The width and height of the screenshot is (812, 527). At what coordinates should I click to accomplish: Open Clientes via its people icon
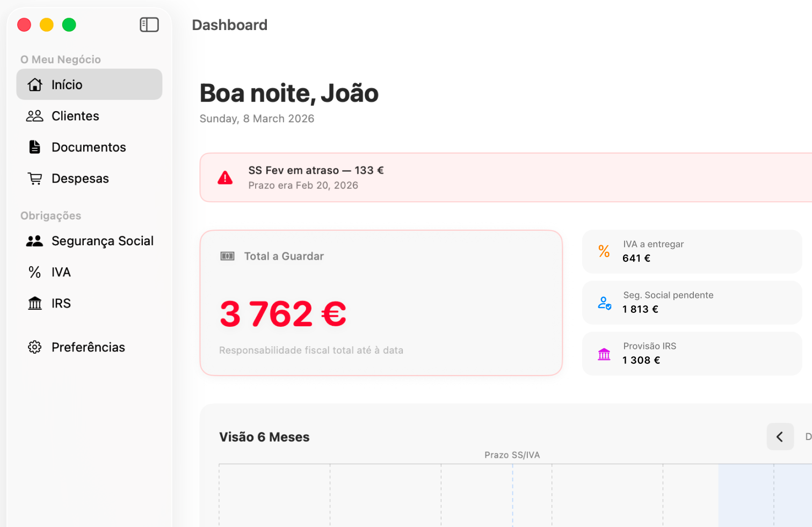34,115
